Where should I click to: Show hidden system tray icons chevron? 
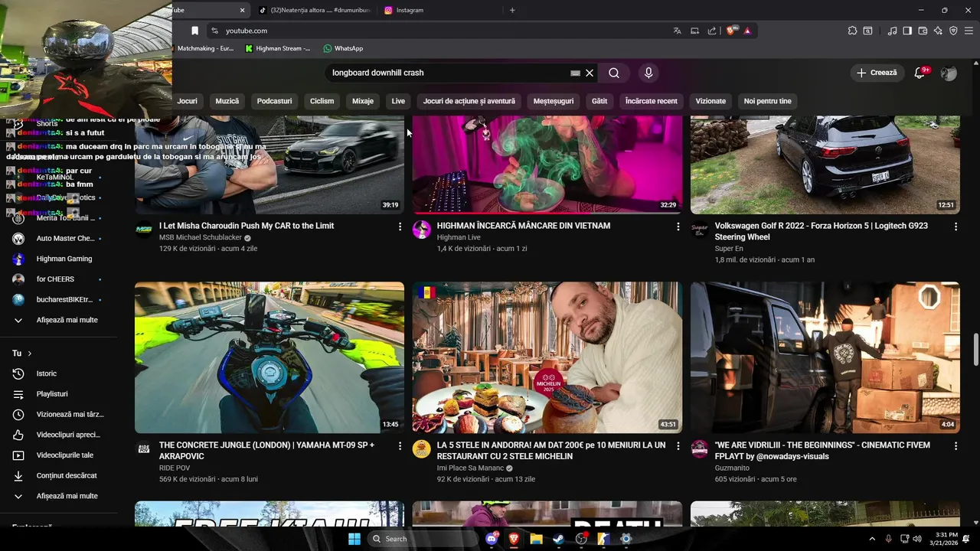pos(872,539)
